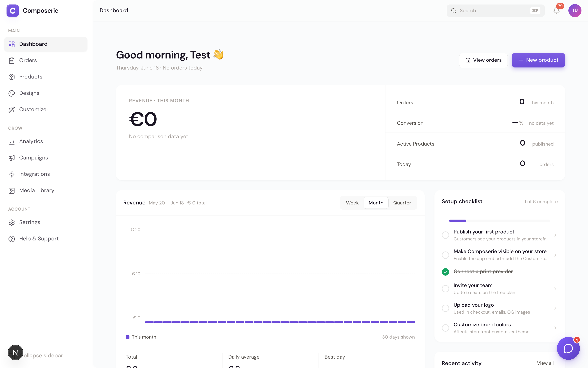Screen dimensions: 588x368
Task: Click the Media Library image icon
Action: (x=12, y=191)
